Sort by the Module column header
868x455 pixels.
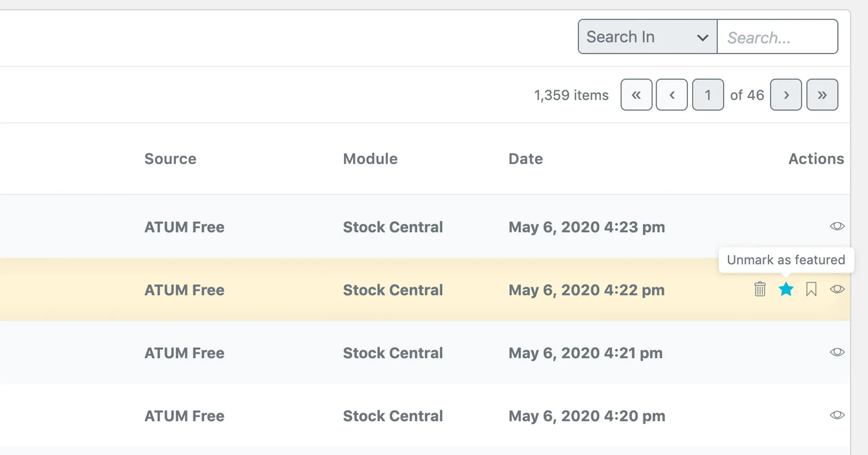(x=370, y=159)
